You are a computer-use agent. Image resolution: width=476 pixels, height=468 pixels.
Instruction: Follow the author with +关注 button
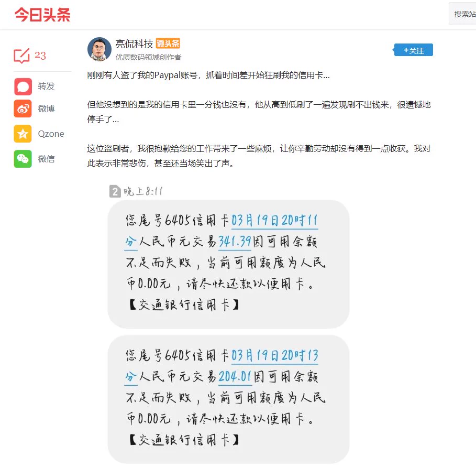point(413,50)
